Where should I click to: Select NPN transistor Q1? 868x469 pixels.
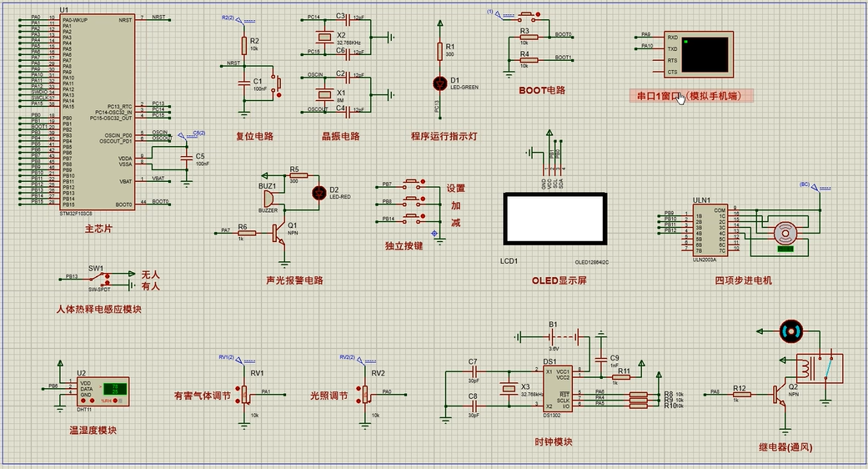(280, 234)
